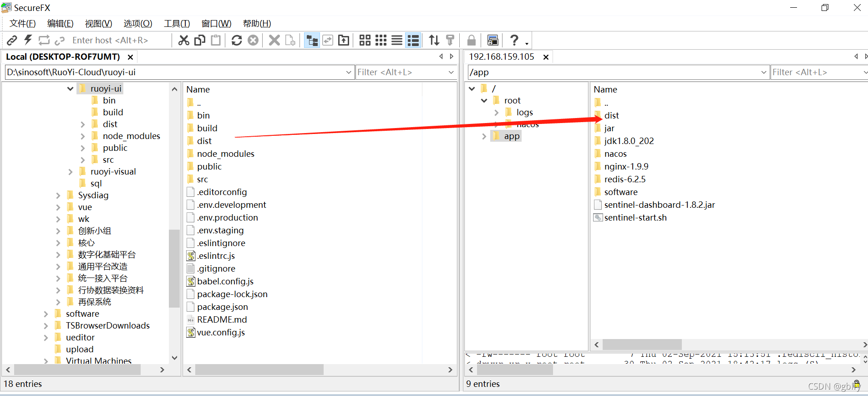The height and width of the screenshot is (396, 868).
Task: Open the 选项(O) menu
Action: point(138,24)
